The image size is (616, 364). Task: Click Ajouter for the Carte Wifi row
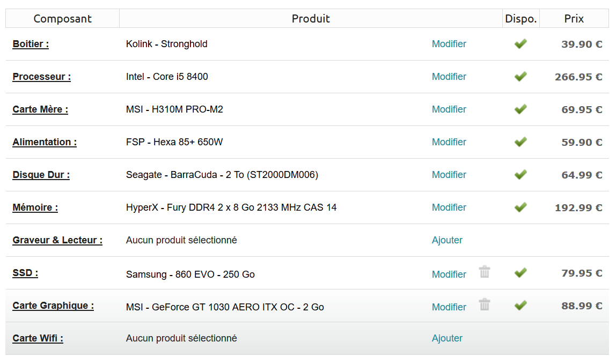coord(447,338)
